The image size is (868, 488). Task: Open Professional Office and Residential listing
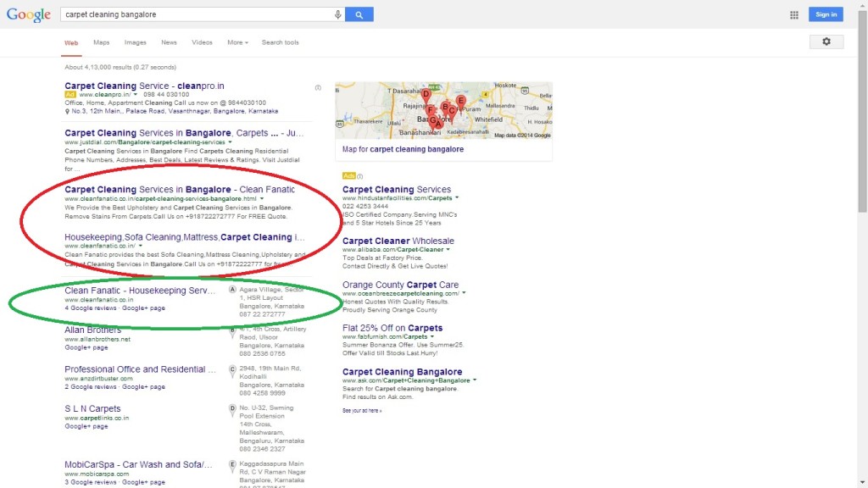140,369
